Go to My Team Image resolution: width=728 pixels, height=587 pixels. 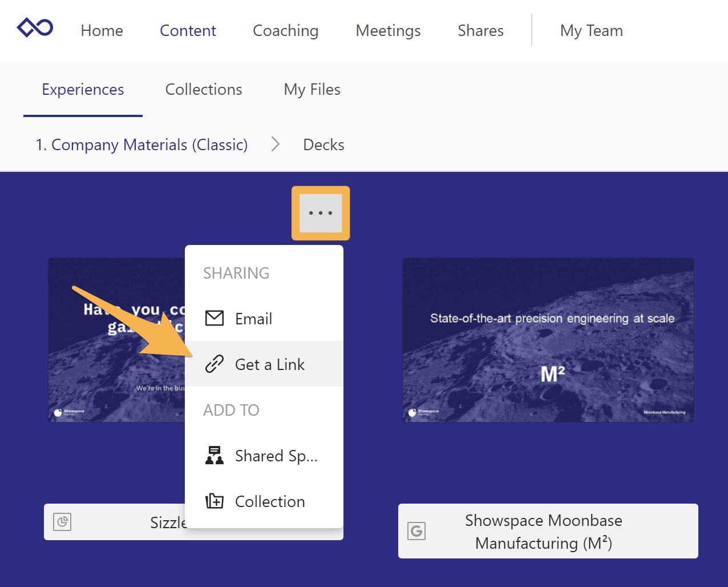pos(591,31)
